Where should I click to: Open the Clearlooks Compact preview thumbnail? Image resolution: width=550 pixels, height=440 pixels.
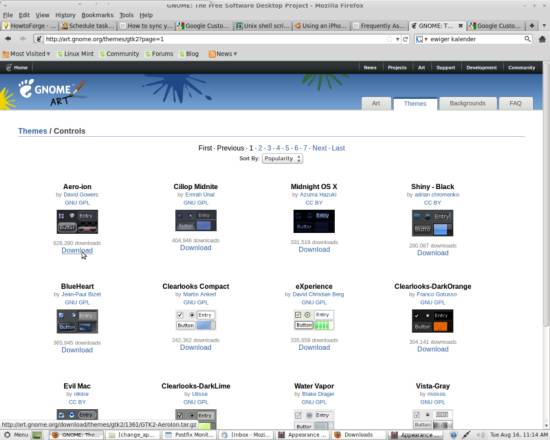click(x=196, y=320)
